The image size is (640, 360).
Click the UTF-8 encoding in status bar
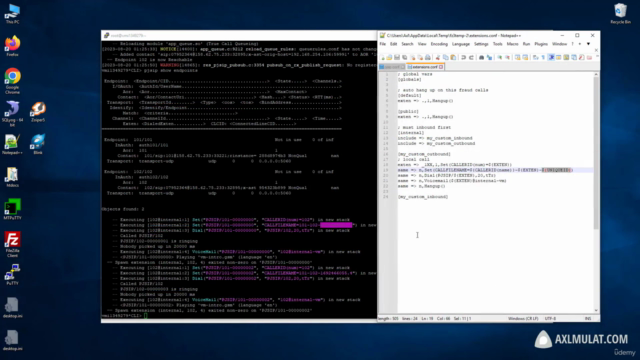pyautogui.click(x=550, y=318)
